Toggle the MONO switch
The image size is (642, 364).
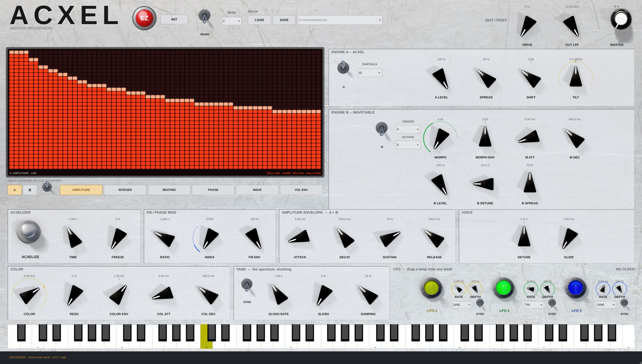pos(204,16)
